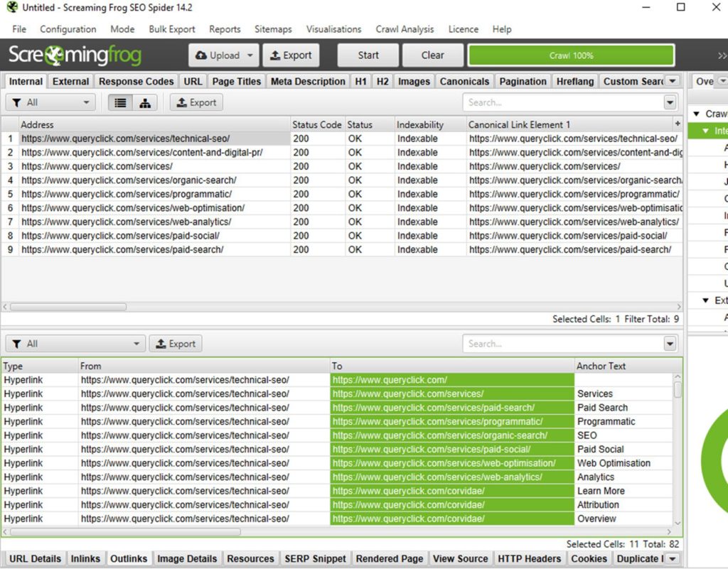The height and width of the screenshot is (569, 728).
Task: Open upper search options dropdown arrow
Action: click(670, 102)
